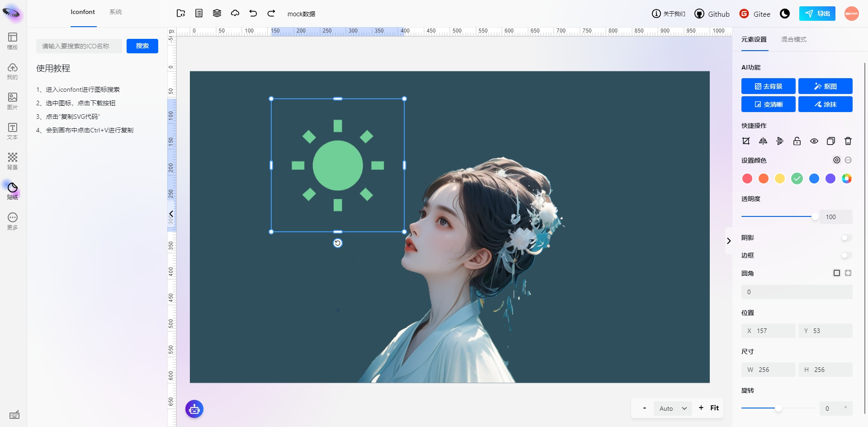Click the AI robot assistant button
Viewport: 868px width, 427px height.
194,409
